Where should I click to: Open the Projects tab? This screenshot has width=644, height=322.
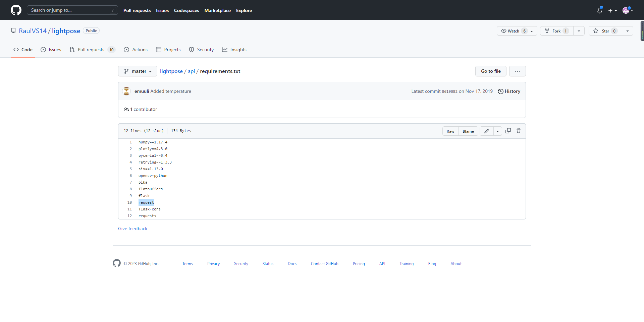168,50
